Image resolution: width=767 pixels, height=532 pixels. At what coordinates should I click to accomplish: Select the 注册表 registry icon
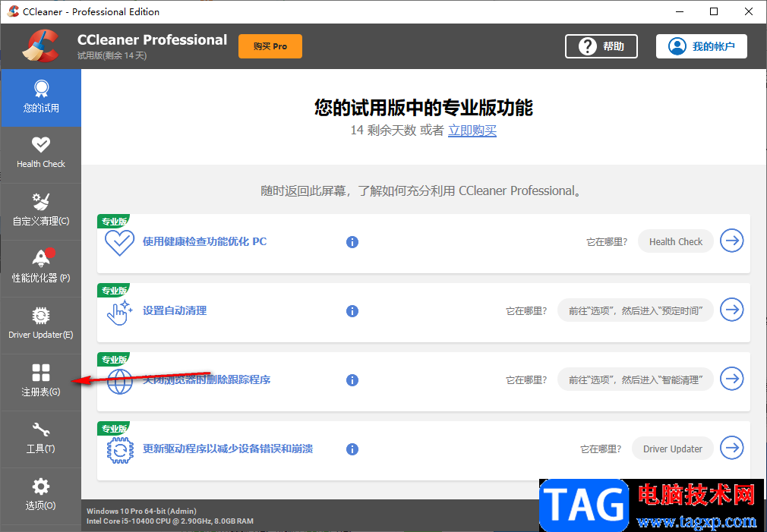(x=41, y=376)
